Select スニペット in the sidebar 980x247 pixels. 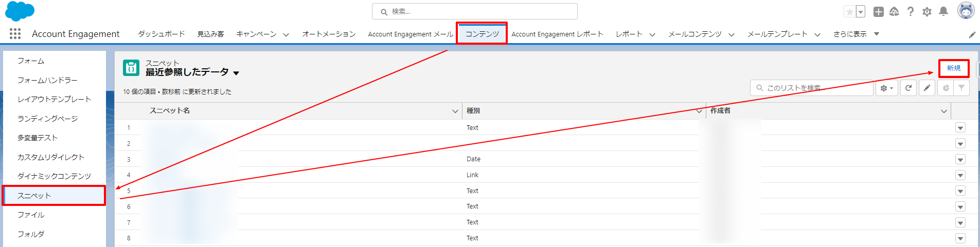point(54,196)
